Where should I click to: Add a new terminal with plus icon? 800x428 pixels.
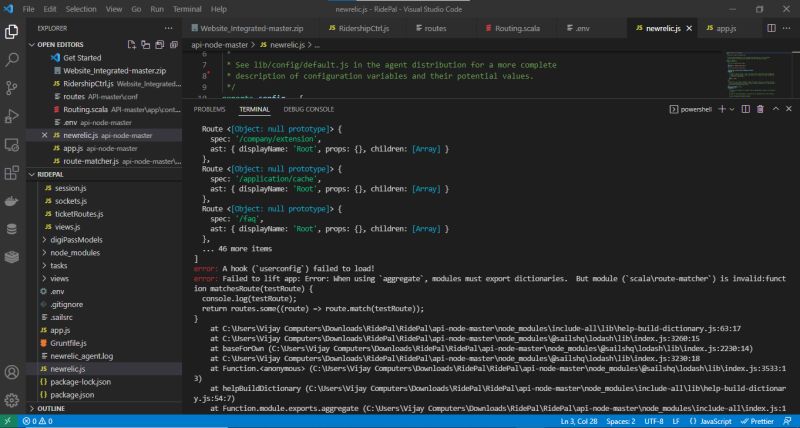click(x=721, y=109)
